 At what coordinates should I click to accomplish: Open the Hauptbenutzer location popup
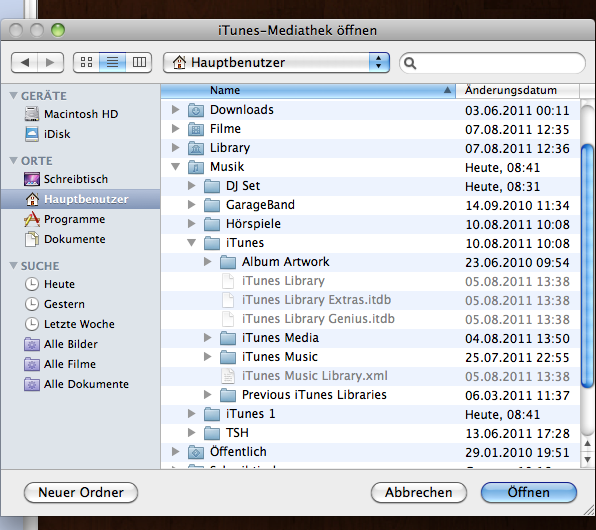pyautogui.click(x=276, y=62)
